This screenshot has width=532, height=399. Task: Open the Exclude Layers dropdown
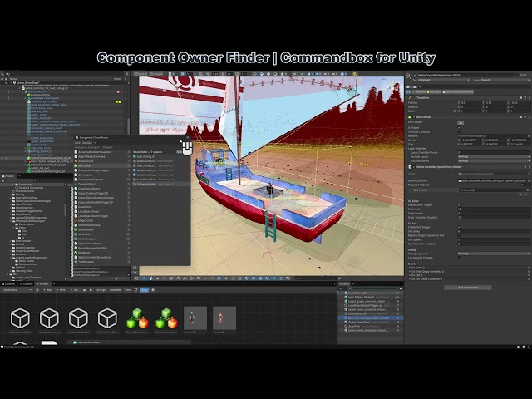coord(494,160)
